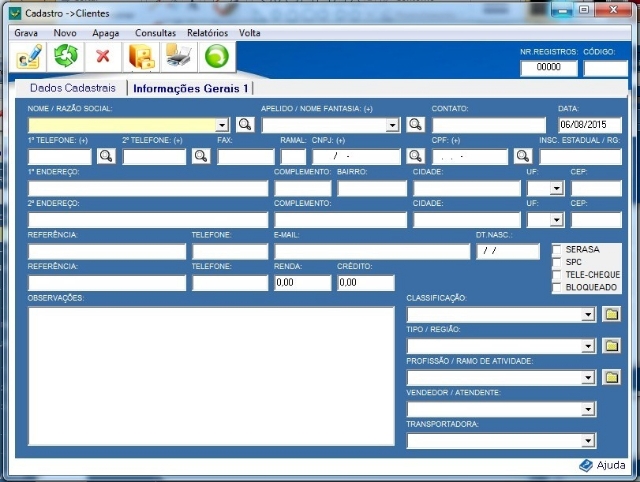Click the Ajuda help link
Viewport: 640px width, 482px height.
pyautogui.click(x=603, y=465)
